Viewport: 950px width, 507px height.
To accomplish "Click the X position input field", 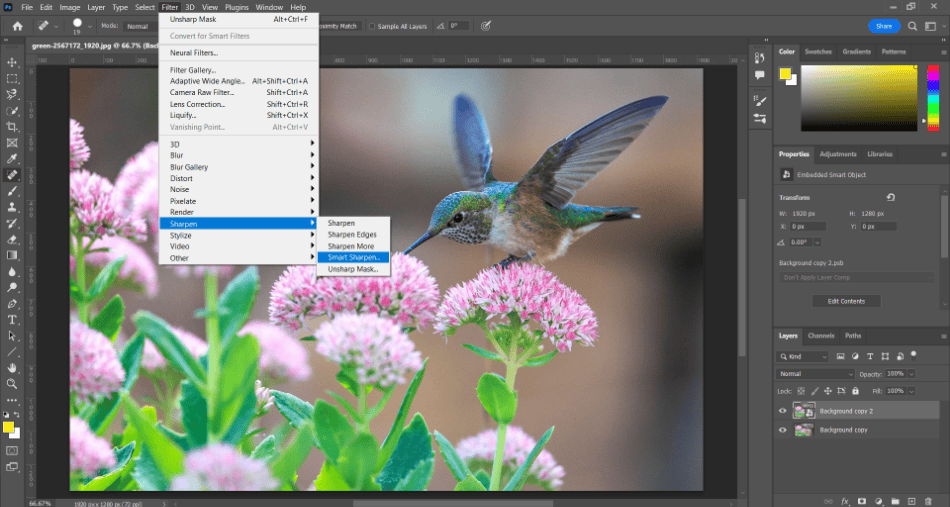I will (808, 227).
